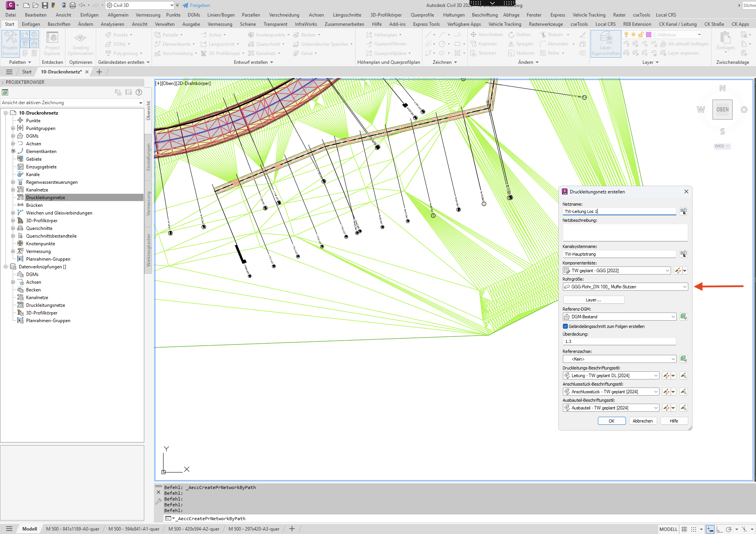Screen dimensions: 756x534
Task: Click the Netzname template icon
Action: 683,211
